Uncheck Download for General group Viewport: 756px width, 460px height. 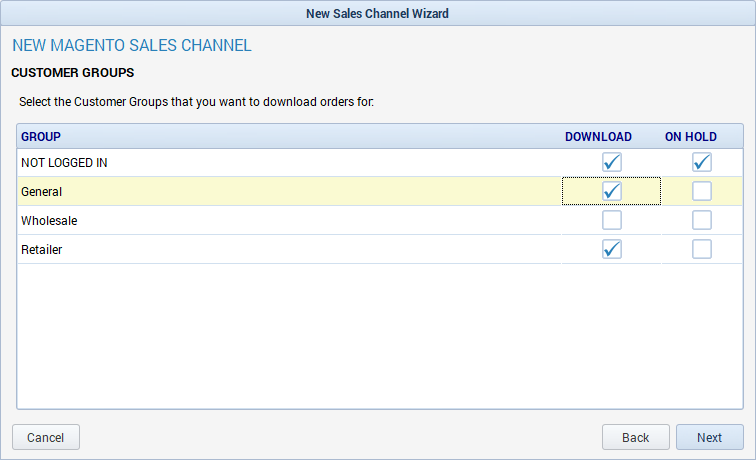[x=611, y=191]
